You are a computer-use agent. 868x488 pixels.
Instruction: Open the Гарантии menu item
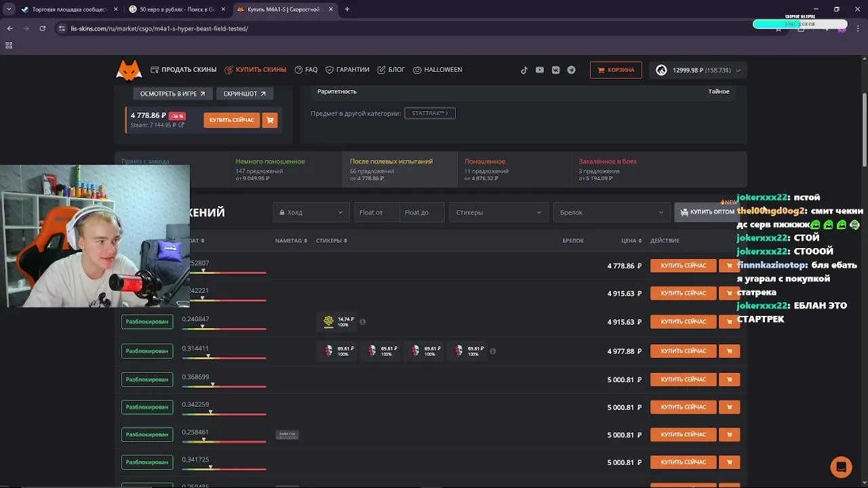pos(347,70)
